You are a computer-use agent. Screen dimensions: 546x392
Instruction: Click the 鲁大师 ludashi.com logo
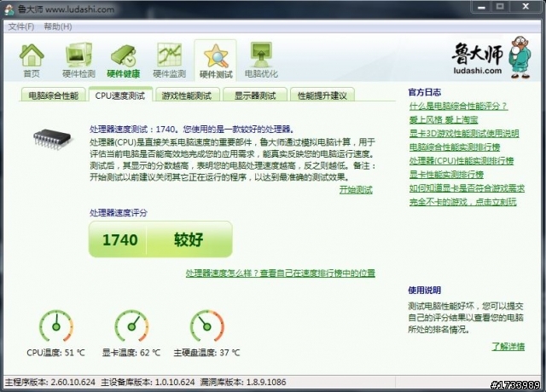point(478,59)
